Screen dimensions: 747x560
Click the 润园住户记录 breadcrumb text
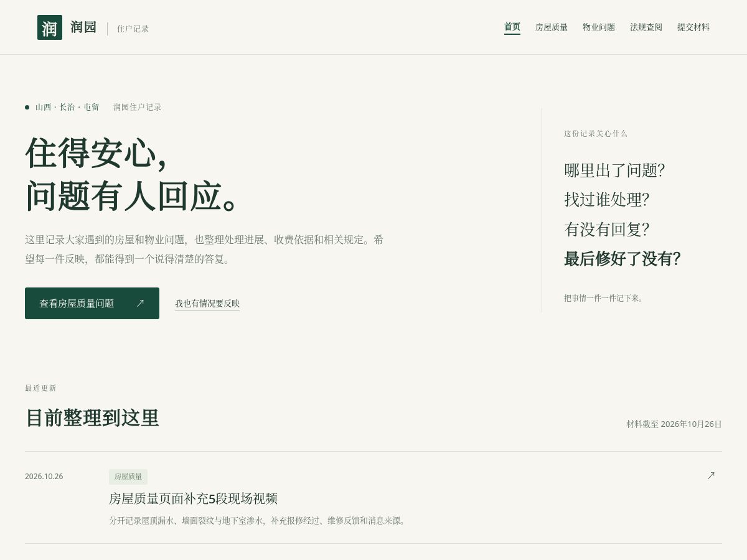(138, 107)
